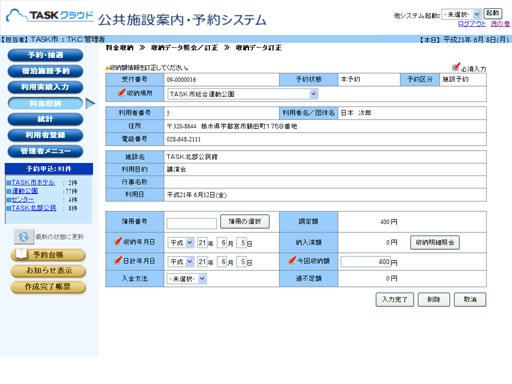512x384 pixels.
Task: Open the TASK市ホテル link
Action: pos(33,182)
